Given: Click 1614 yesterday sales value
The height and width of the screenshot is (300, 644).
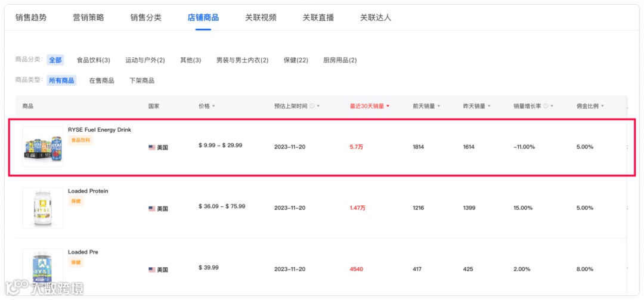Looking at the screenshot, I should click(469, 147).
